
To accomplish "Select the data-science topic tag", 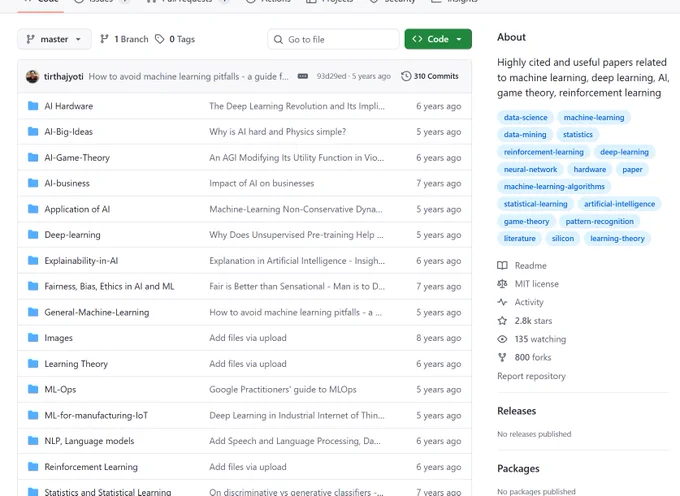I will [525, 117].
